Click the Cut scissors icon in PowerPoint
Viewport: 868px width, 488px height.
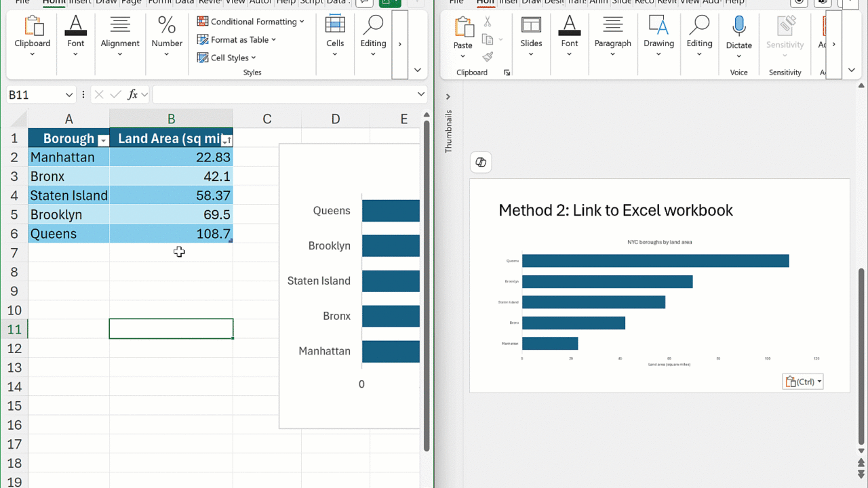[x=488, y=22]
